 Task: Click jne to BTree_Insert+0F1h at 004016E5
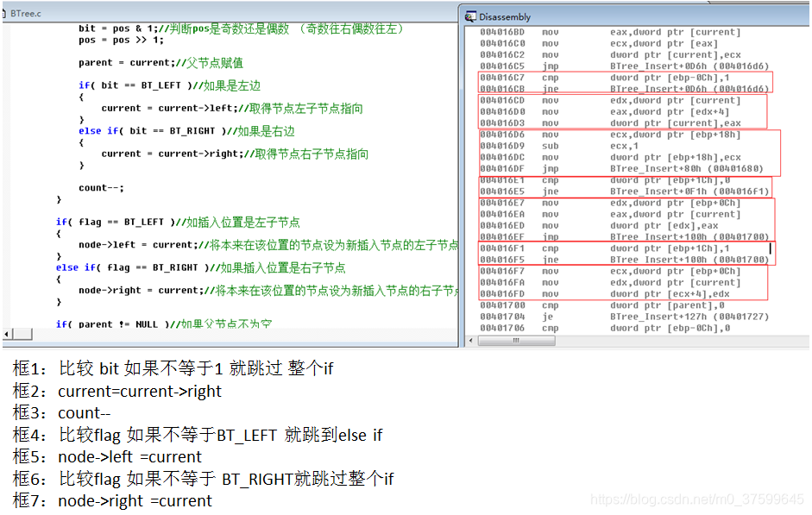tap(624, 192)
